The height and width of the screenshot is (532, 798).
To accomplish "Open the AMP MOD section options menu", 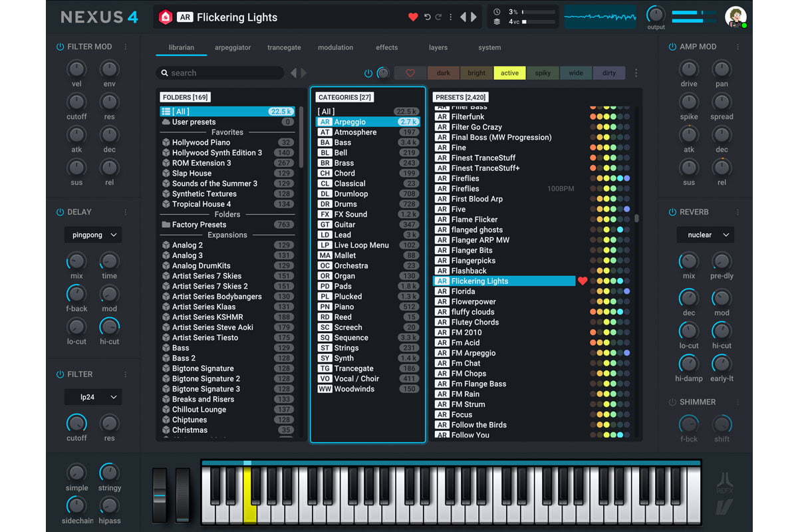I will pyautogui.click(x=737, y=47).
